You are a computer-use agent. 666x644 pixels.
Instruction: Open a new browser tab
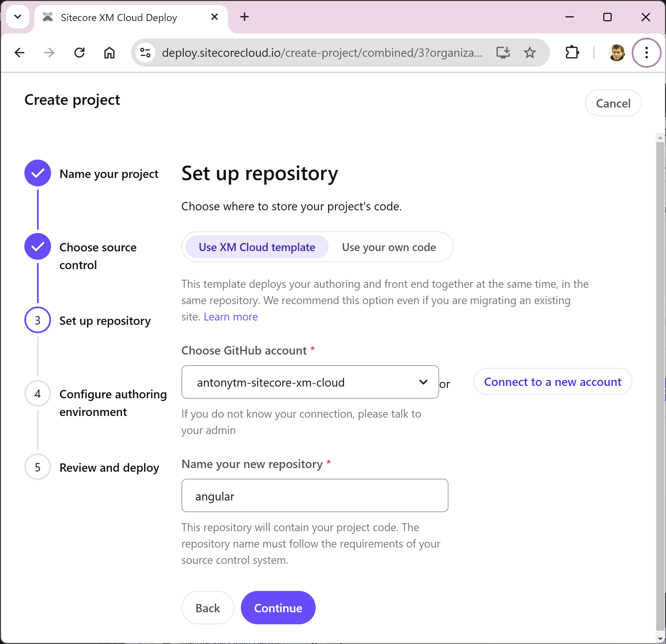pos(244,17)
